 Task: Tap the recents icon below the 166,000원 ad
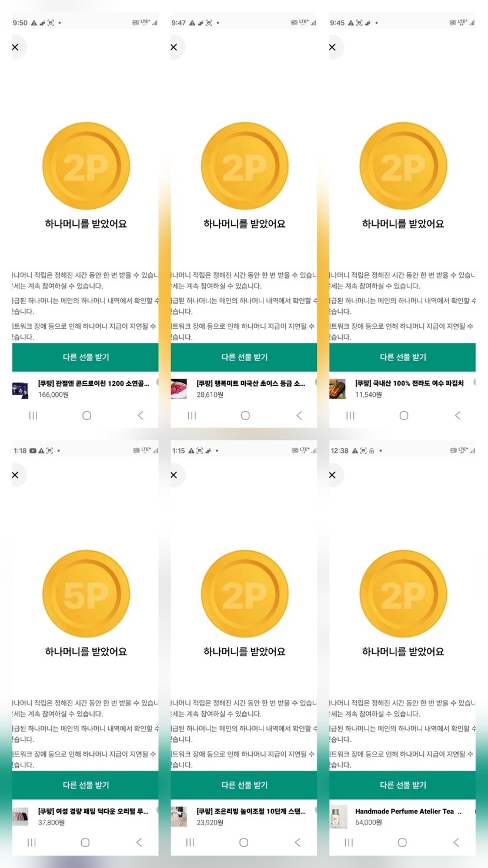tap(33, 416)
